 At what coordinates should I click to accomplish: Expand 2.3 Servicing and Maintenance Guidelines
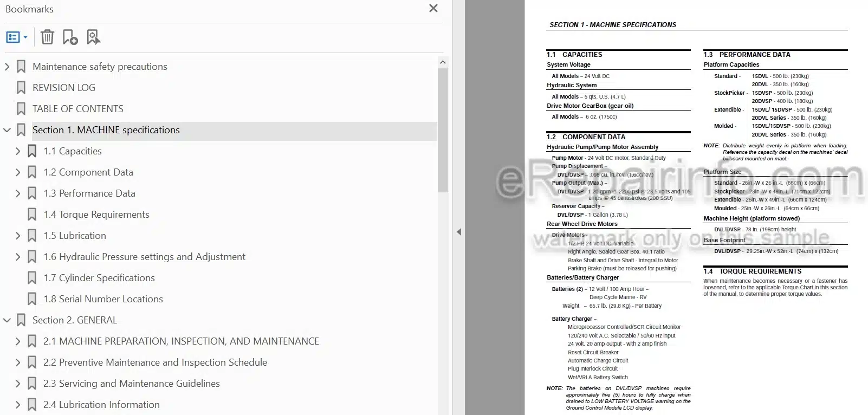[18, 384]
